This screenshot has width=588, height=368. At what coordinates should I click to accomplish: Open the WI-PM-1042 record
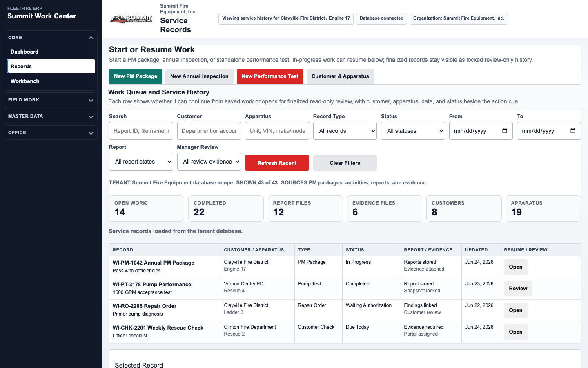point(516,267)
